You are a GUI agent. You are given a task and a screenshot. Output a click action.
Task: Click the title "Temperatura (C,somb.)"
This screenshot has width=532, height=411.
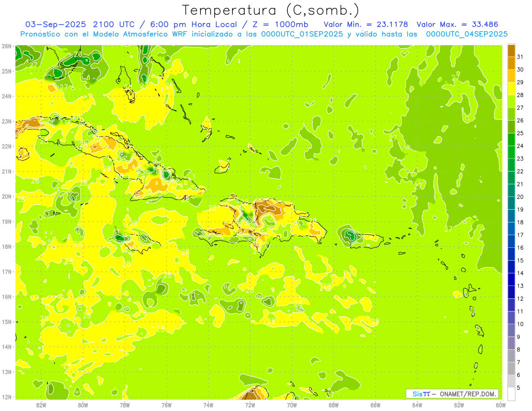pos(271,10)
